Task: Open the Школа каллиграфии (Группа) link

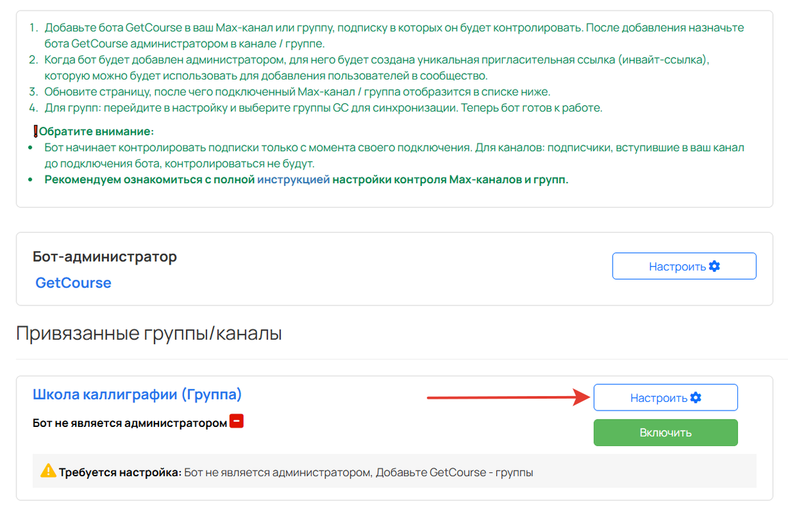Action: pos(138,394)
